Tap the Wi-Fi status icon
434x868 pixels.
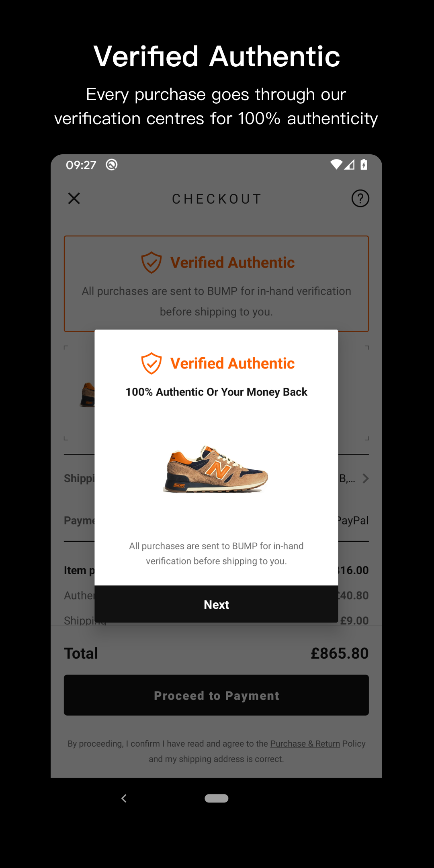(x=336, y=165)
